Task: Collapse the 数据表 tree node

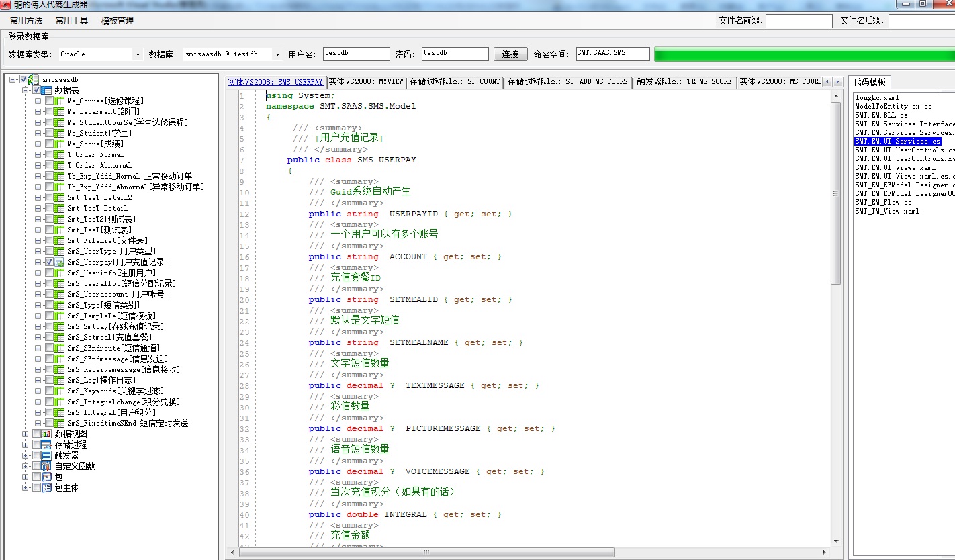Action: point(26,90)
